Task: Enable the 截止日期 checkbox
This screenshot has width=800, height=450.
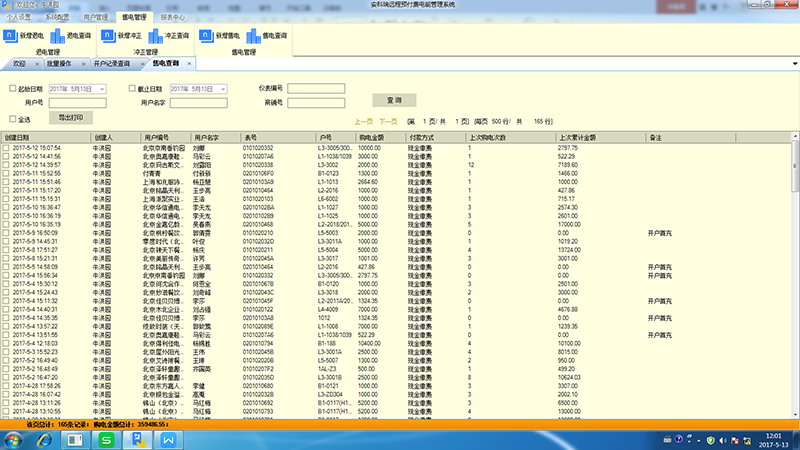Action: point(131,89)
